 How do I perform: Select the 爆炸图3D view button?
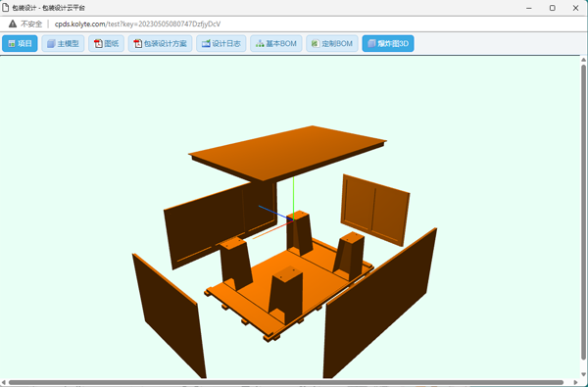(x=388, y=43)
